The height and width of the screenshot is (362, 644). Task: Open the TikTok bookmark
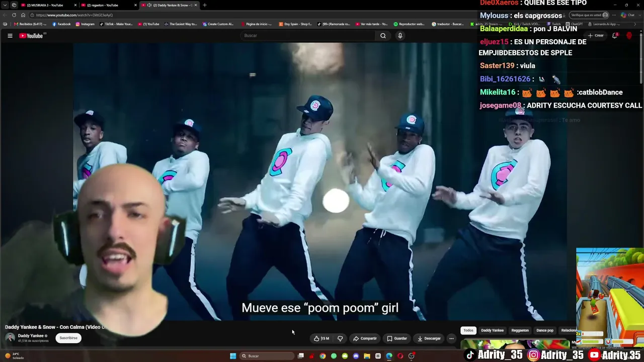point(116,24)
